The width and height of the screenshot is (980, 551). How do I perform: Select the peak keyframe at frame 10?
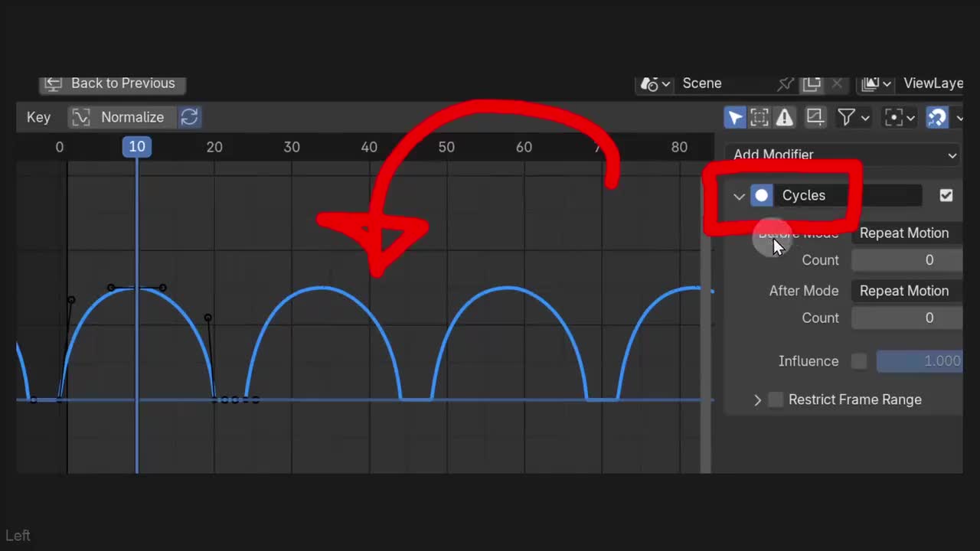137,288
